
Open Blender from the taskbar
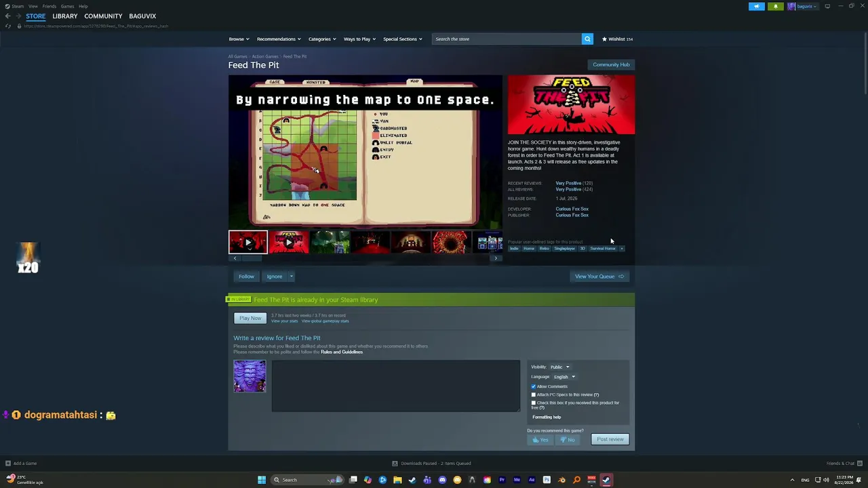click(561, 480)
